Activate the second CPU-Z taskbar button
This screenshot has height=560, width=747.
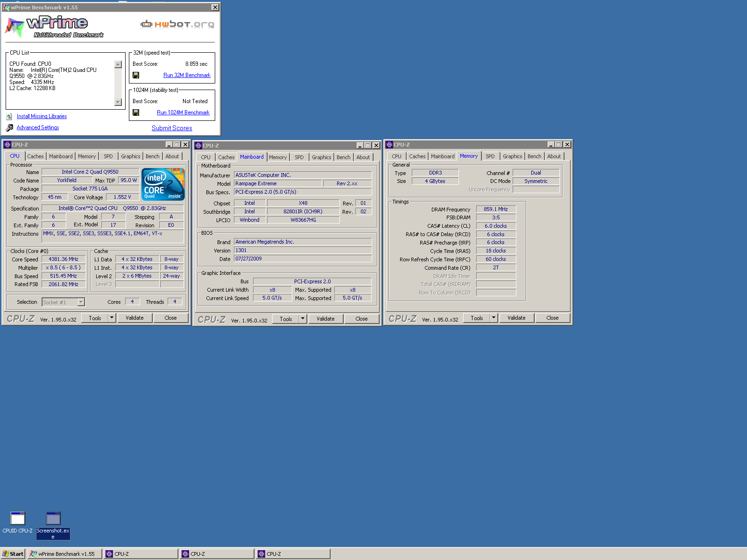click(217, 554)
